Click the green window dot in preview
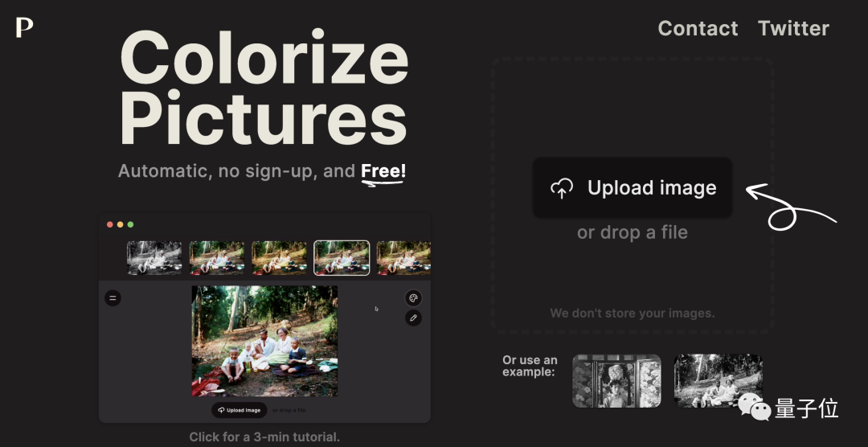Viewport: 868px width, 447px height. pos(131,224)
